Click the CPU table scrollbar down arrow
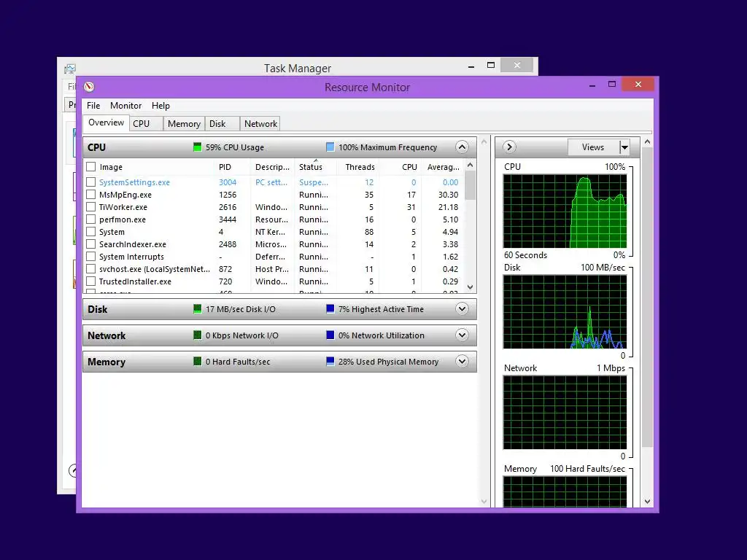This screenshot has height=560, width=747. (x=471, y=287)
